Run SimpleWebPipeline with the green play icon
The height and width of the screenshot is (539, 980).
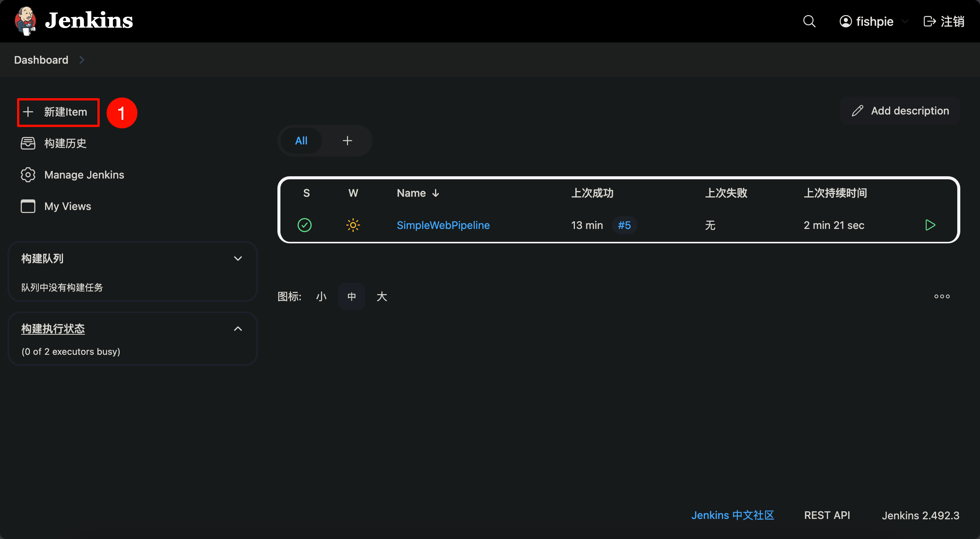coord(930,225)
